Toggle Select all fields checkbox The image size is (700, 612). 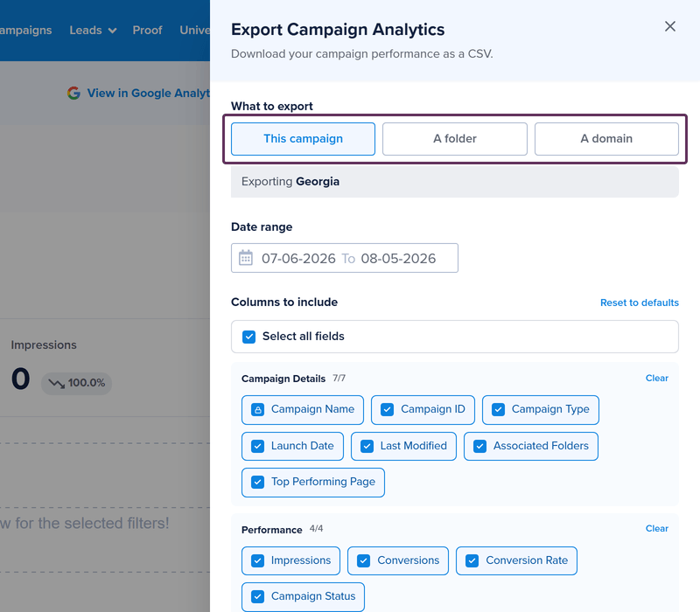[x=249, y=337]
